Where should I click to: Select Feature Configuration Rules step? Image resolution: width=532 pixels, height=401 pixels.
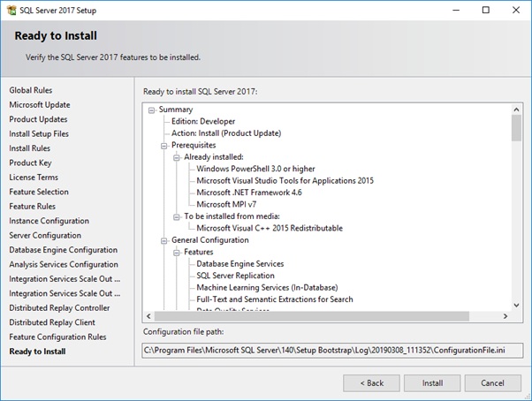click(x=57, y=337)
